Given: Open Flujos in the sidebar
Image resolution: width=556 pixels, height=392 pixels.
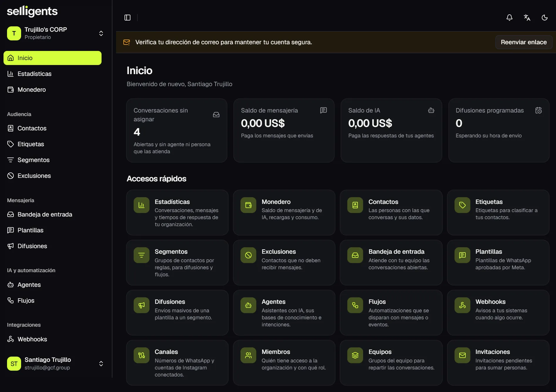Looking at the screenshot, I should [52, 301].
